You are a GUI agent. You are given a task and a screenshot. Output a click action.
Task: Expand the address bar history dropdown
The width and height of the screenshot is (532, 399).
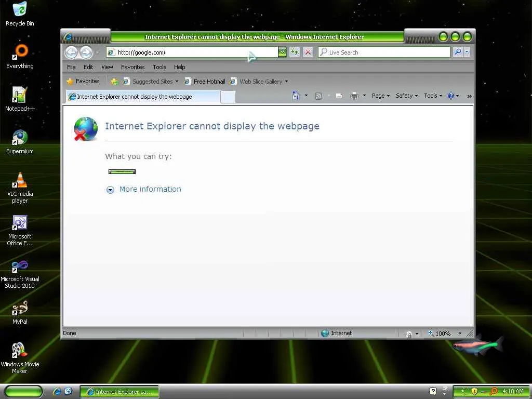click(x=282, y=52)
